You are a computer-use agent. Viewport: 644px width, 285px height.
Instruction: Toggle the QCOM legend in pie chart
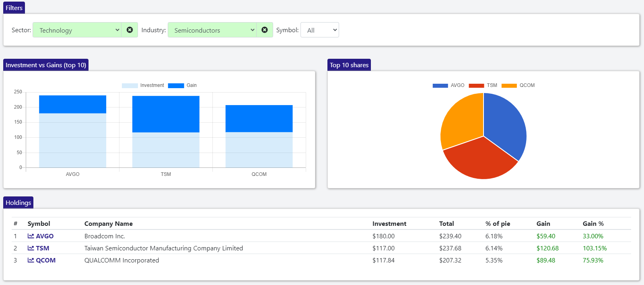tap(518, 85)
